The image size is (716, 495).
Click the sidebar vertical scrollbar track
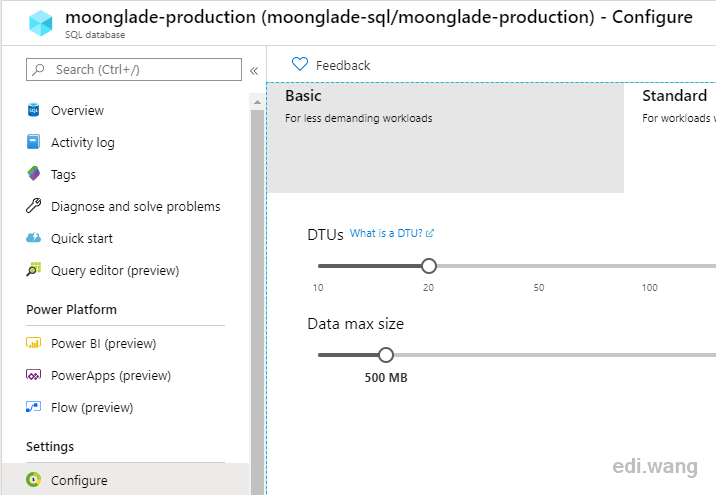pyautogui.click(x=258, y=301)
